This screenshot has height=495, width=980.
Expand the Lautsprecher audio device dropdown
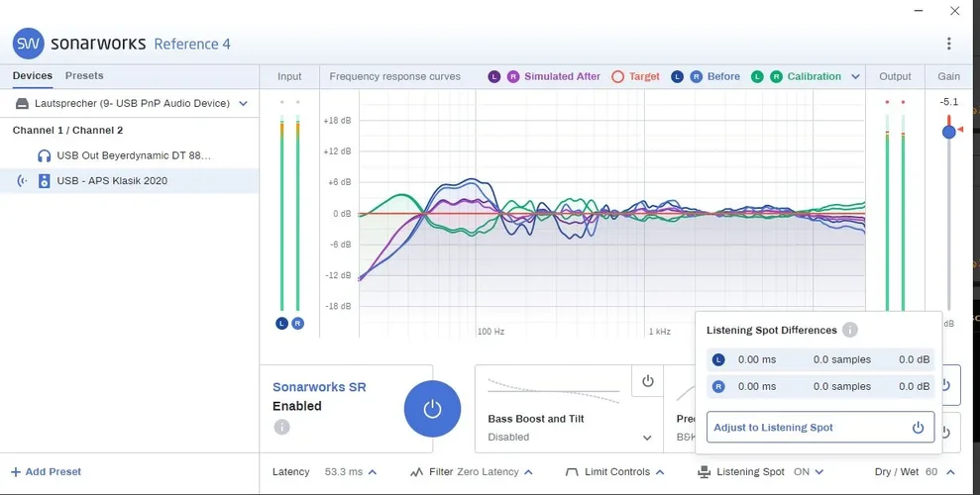tap(243, 103)
